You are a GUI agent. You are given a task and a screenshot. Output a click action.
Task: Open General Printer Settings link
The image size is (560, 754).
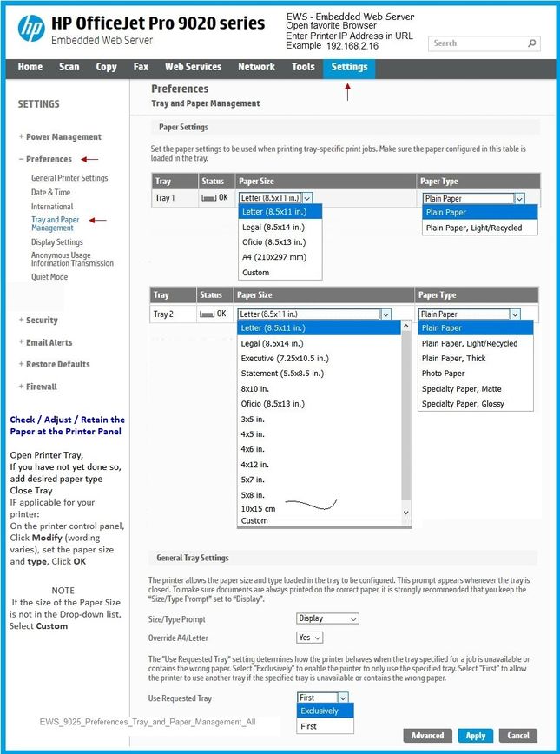coord(69,178)
